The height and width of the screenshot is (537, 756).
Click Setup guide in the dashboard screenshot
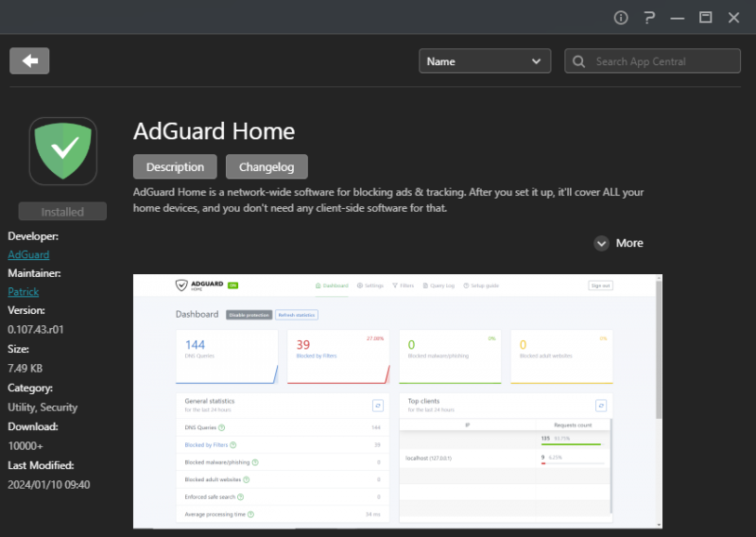coord(481,286)
